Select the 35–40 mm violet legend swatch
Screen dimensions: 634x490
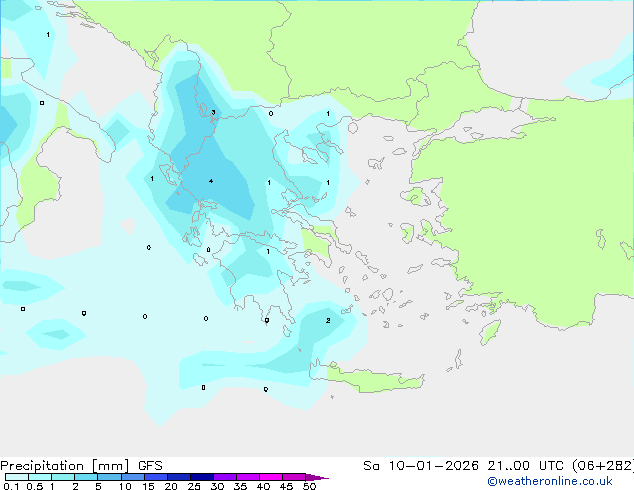[x=248, y=477]
